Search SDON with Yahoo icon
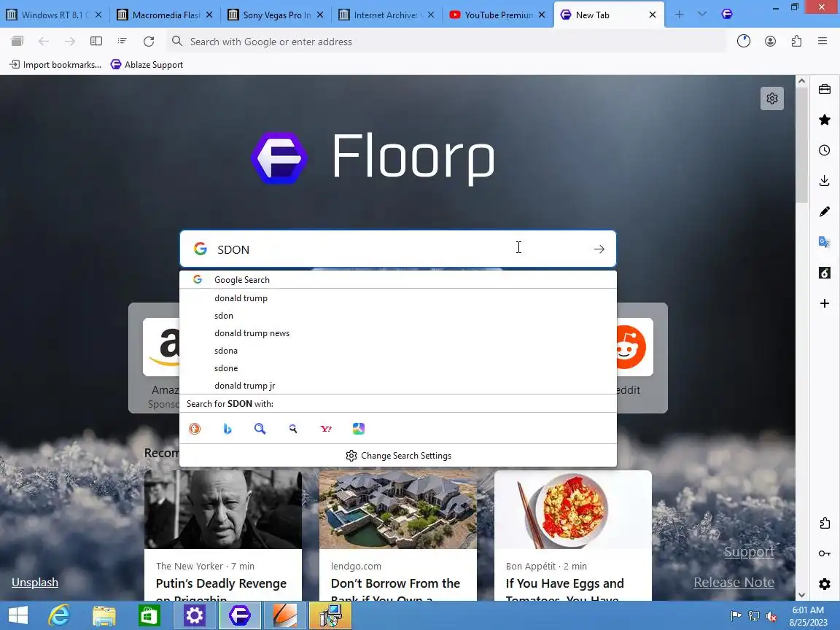The image size is (840, 630). point(326,429)
